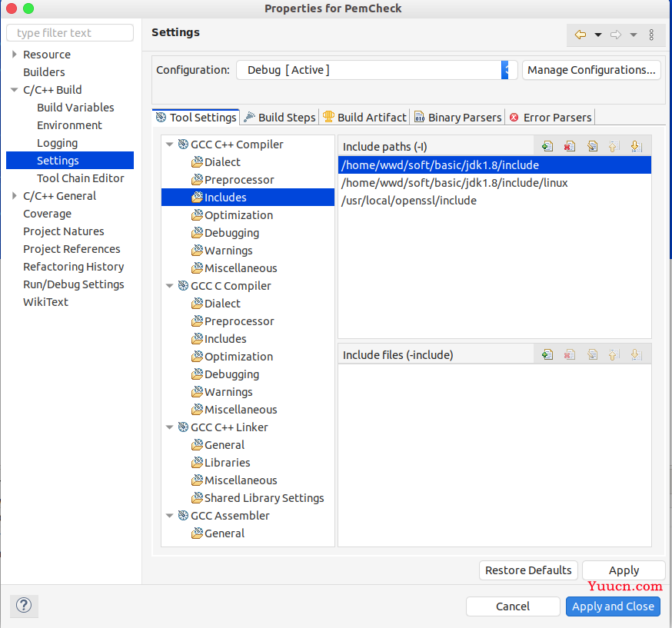Select the /home/wwd/soft/basic/jdk1.8/include path
Screen dimensions: 672x628
495,165
